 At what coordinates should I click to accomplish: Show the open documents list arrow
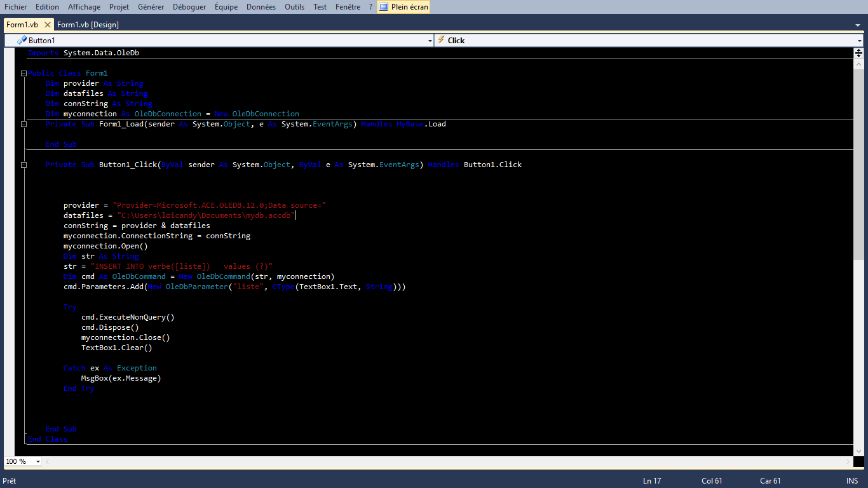(858, 25)
